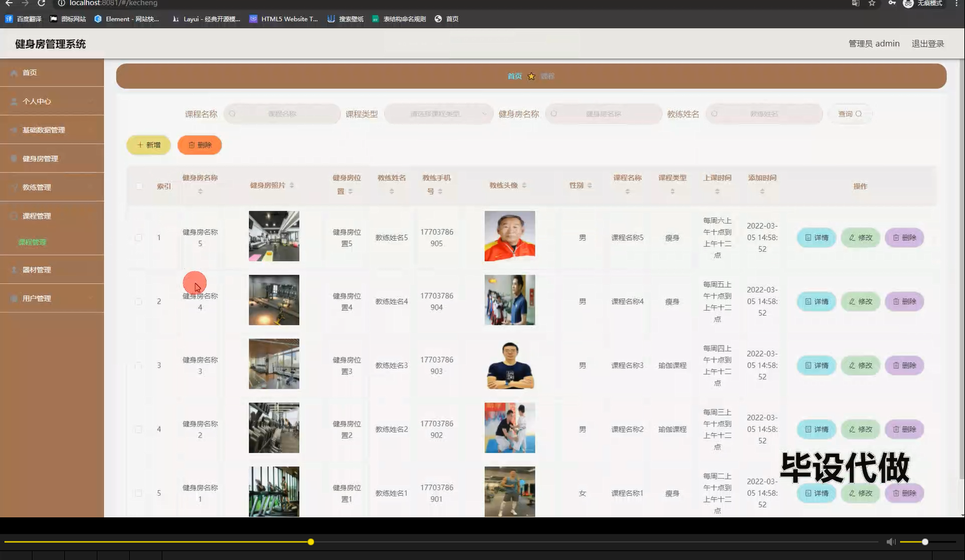
Task: Click 修改 for 课程名称5 row
Action: coord(861,238)
